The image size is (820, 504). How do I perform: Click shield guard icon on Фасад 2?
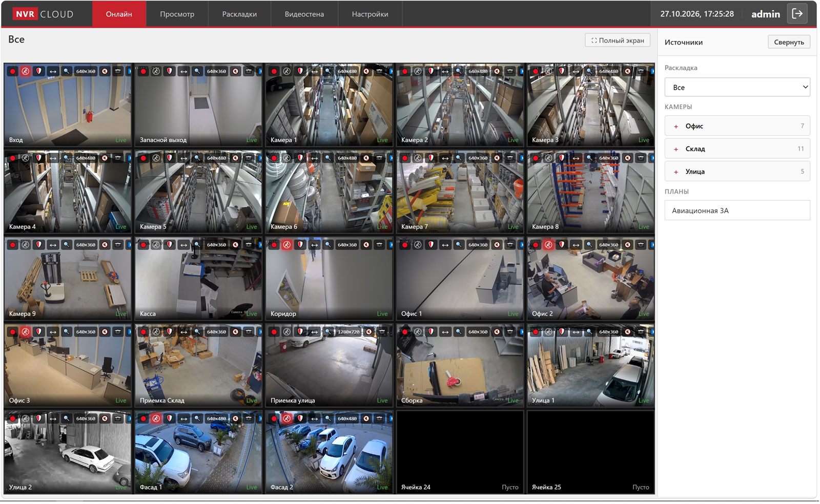pyautogui.click(x=300, y=418)
